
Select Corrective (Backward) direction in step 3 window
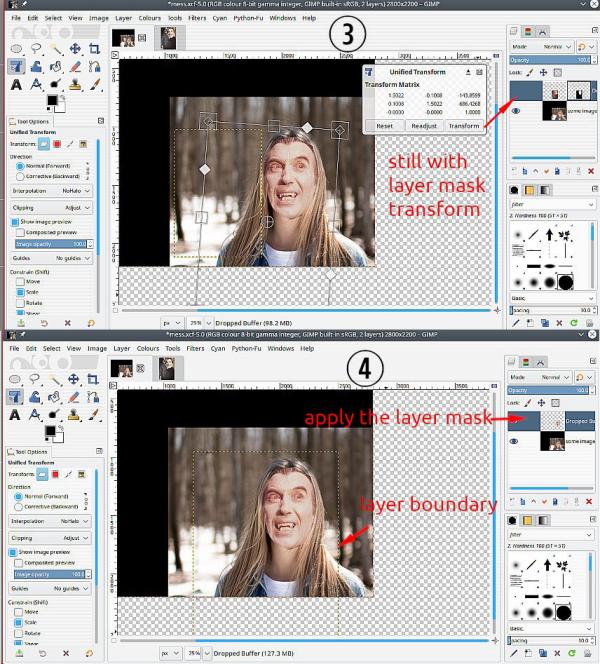click(20, 176)
